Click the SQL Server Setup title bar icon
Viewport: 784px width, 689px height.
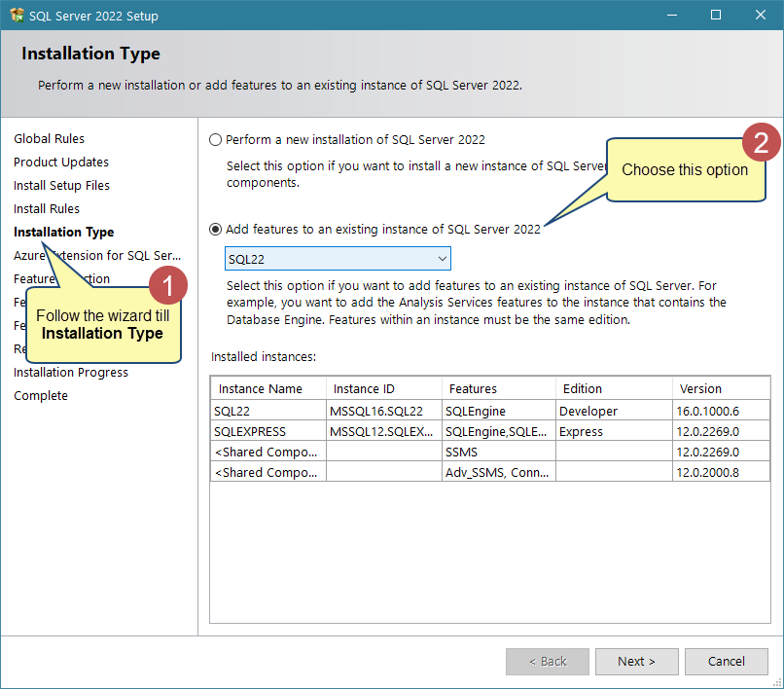tap(17, 16)
